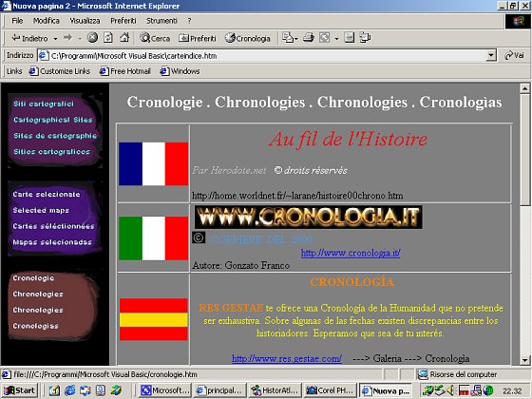Viewport: 532px width, 399px height.
Task: Open the Strumenti menu
Action: pos(161,21)
